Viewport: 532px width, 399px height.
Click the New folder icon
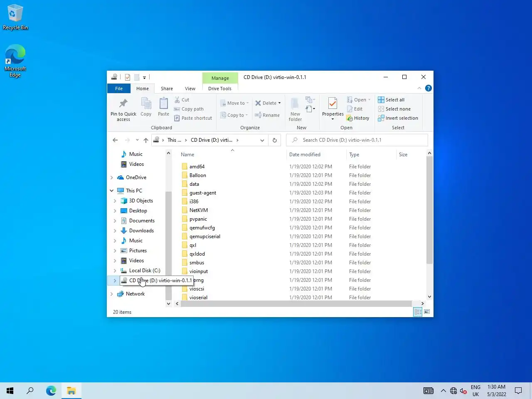(x=295, y=104)
